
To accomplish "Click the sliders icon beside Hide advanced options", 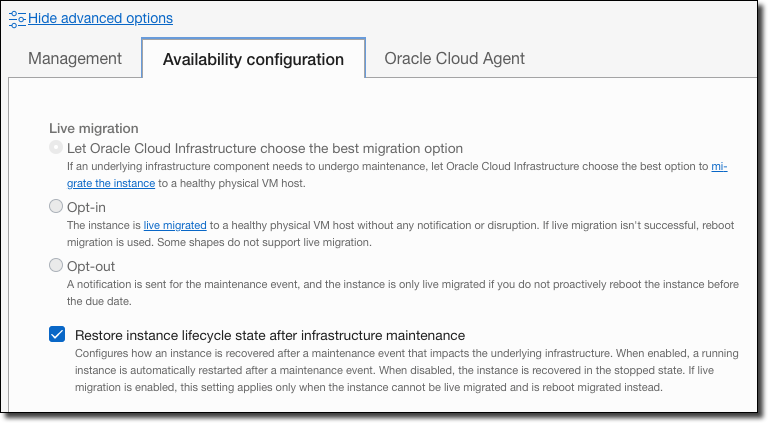I will pos(17,18).
